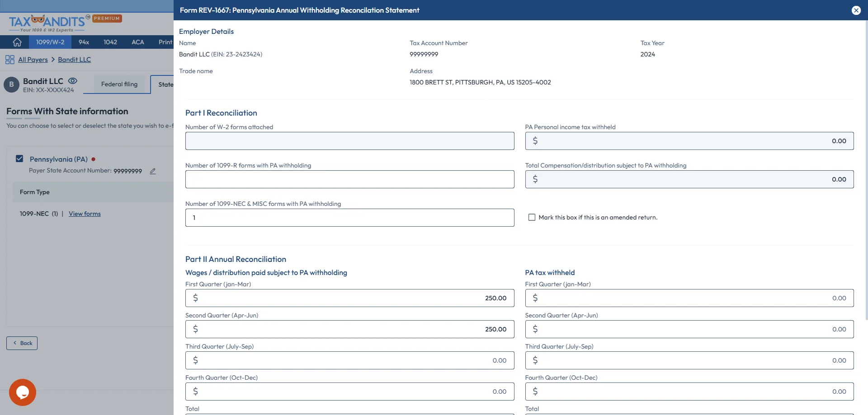Edit Fourth Quarter wages amount field
868x415 pixels.
(349, 392)
